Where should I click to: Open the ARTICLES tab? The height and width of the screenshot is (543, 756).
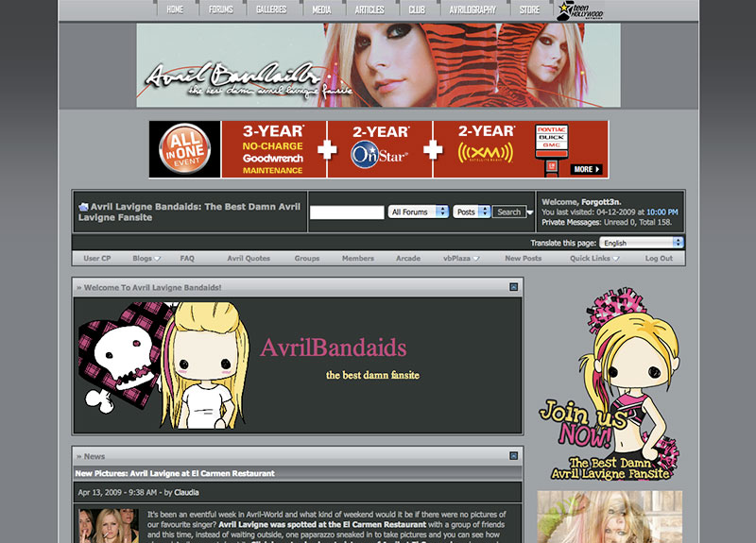(x=369, y=9)
